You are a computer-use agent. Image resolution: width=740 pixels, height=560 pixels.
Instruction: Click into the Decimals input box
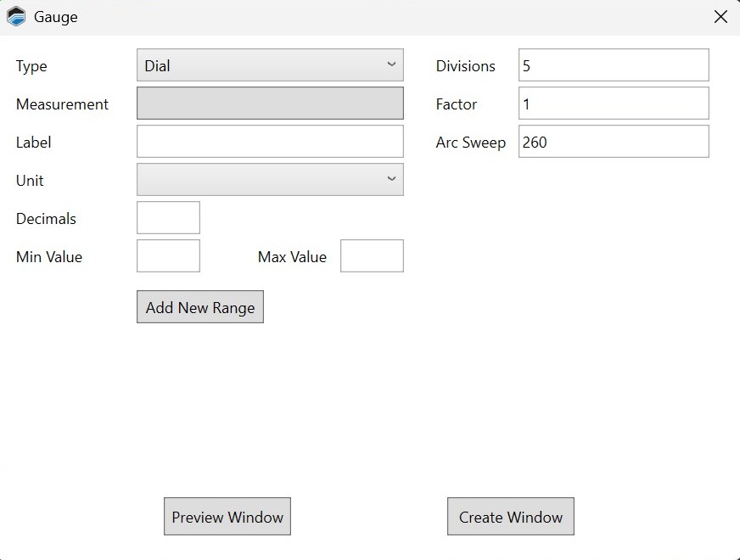click(x=168, y=218)
